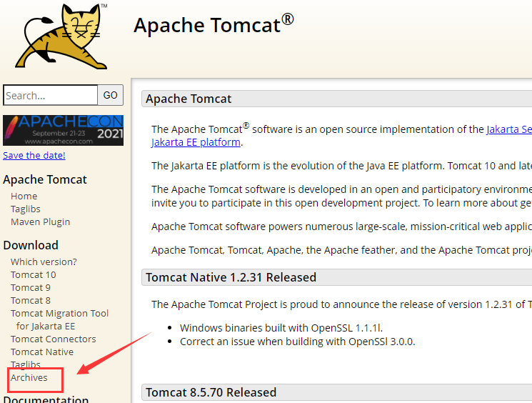Click the Windows binaries built with OpenSSL bullet
This screenshot has height=403, width=532.
pyautogui.click(x=281, y=328)
